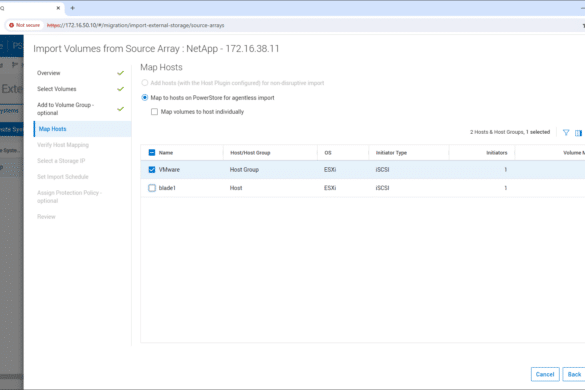Viewport: 585px width, 390px height.
Task: Click the Not secure warning icon
Action: click(x=12, y=25)
